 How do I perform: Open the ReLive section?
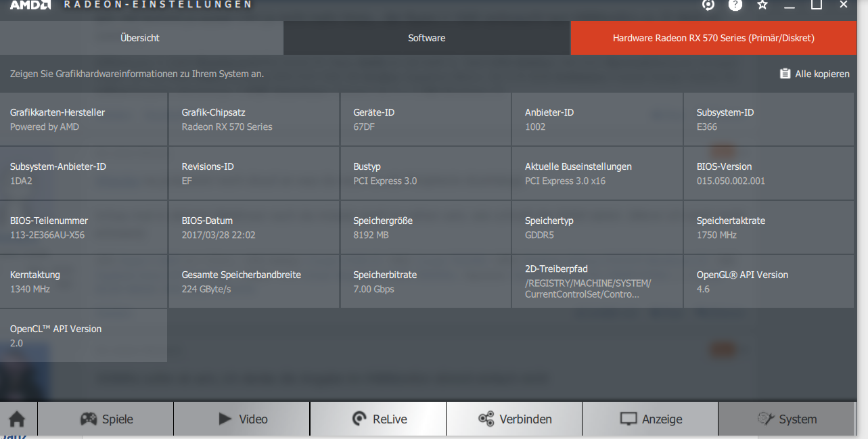coord(378,419)
